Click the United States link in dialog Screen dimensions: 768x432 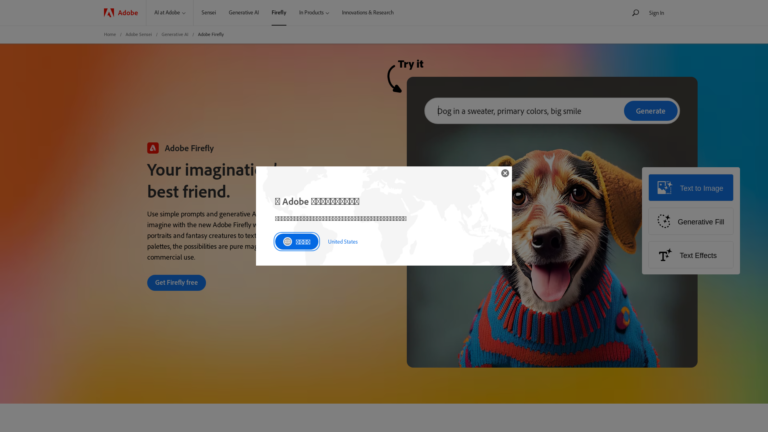pyautogui.click(x=342, y=242)
